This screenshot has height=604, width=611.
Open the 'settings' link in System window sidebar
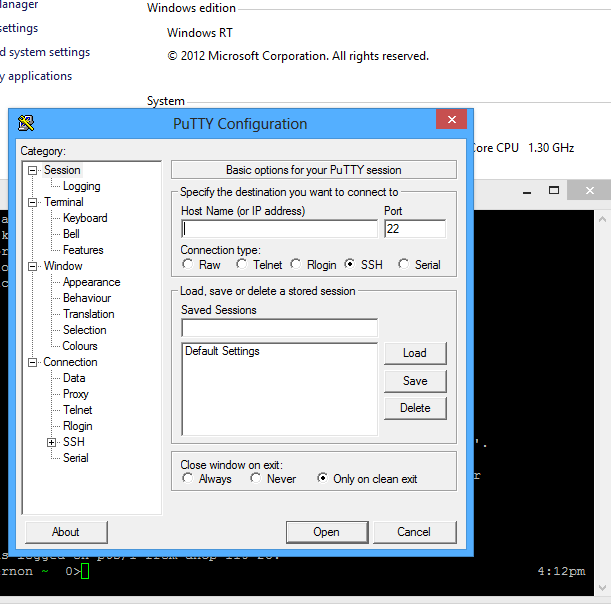coord(19,28)
